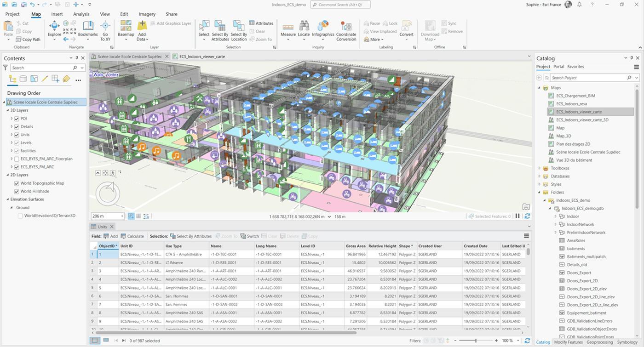Switch to the ECS_Indoors_viewer_carte view tab

tap(202, 57)
